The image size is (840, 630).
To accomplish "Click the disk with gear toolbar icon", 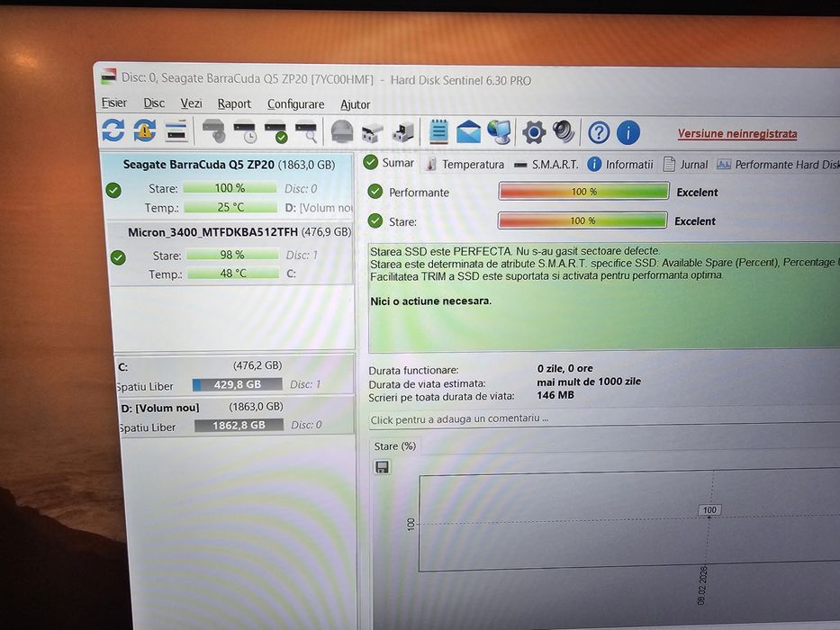I will point(213,130).
